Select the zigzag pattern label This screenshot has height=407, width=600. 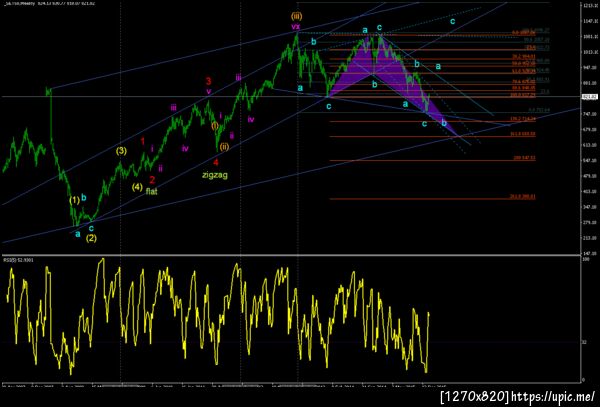[215, 175]
